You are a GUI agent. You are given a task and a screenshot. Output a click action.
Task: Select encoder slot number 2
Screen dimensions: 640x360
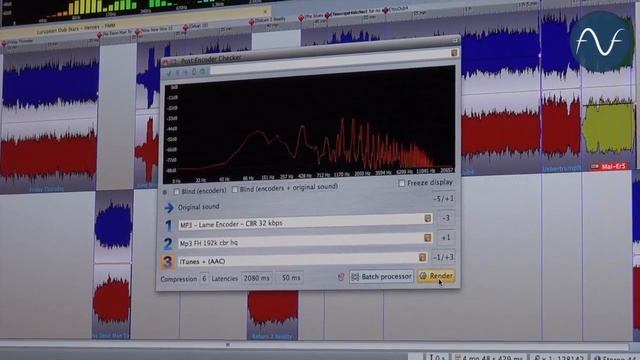coord(168,244)
